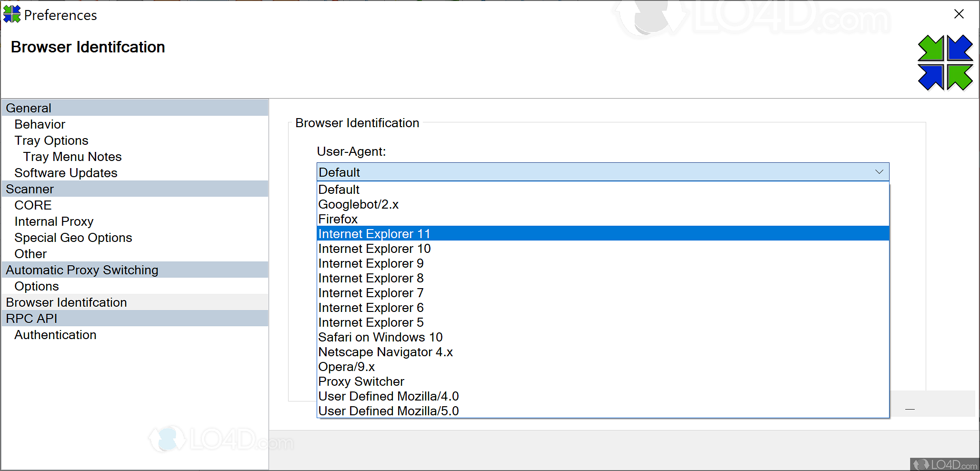Viewport: 980px width, 471px height.
Task: Choose Safari on Windows 10
Action: point(380,337)
